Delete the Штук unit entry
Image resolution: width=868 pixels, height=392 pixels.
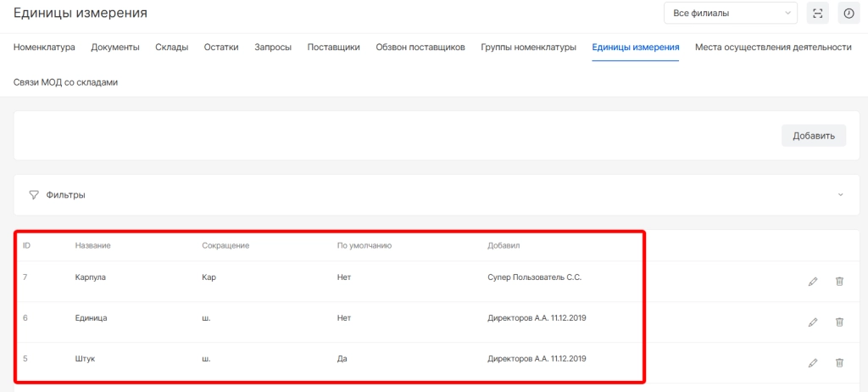(x=839, y=363)
